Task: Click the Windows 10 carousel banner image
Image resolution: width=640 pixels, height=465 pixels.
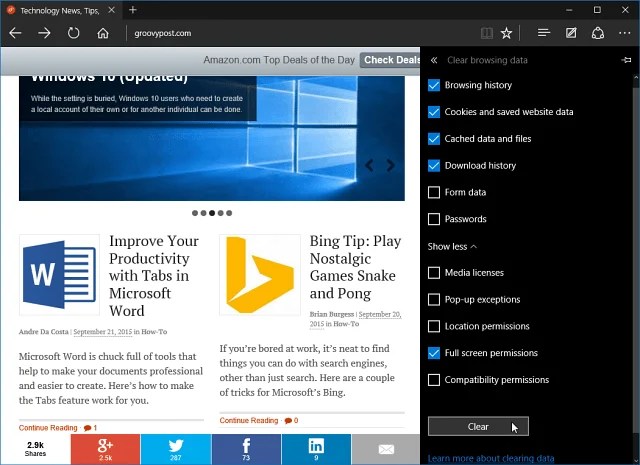Action: click(x=212, y=138)
